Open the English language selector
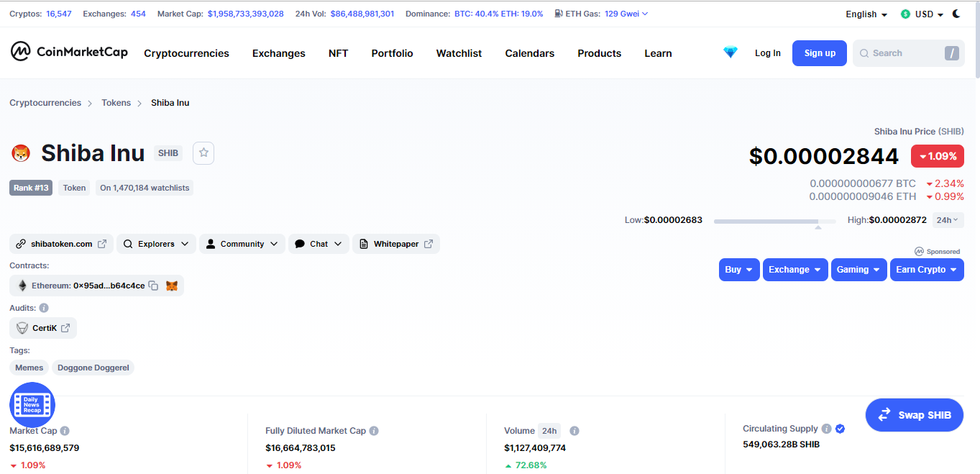This screenshot has height=474, width=980. (866, 14)
